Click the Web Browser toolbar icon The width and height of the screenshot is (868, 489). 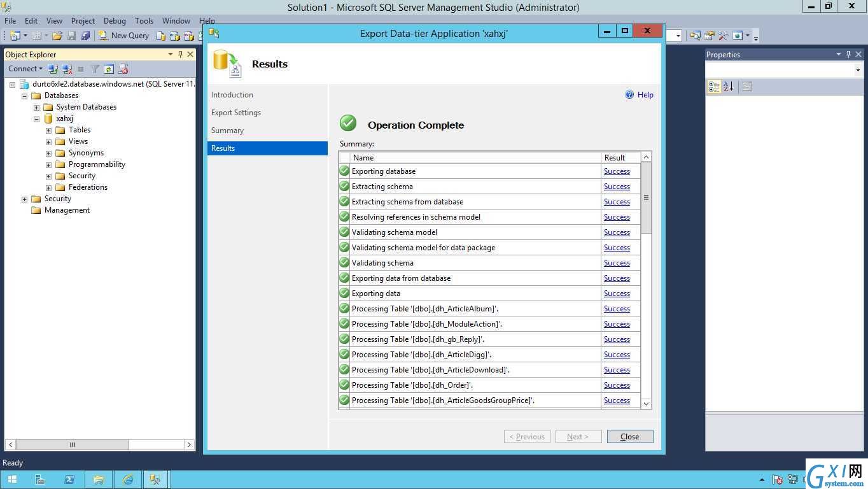pyautogui.click(x=738, y=36)
